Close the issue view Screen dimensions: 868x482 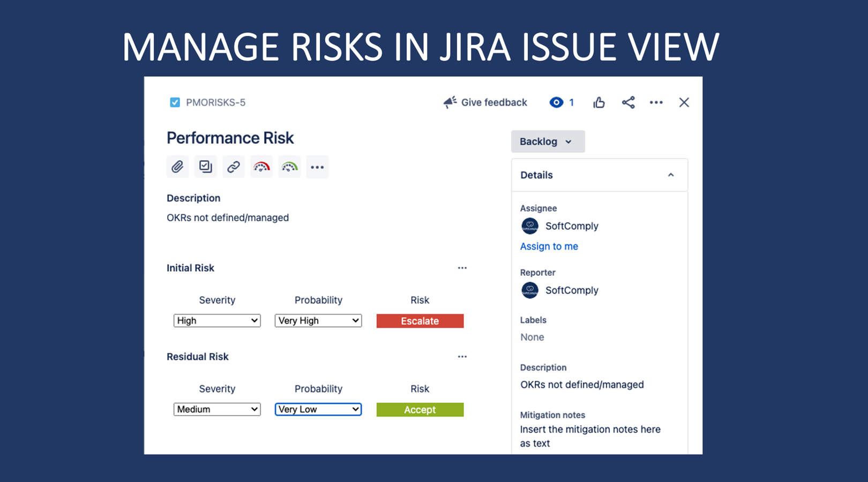(684, 102)
